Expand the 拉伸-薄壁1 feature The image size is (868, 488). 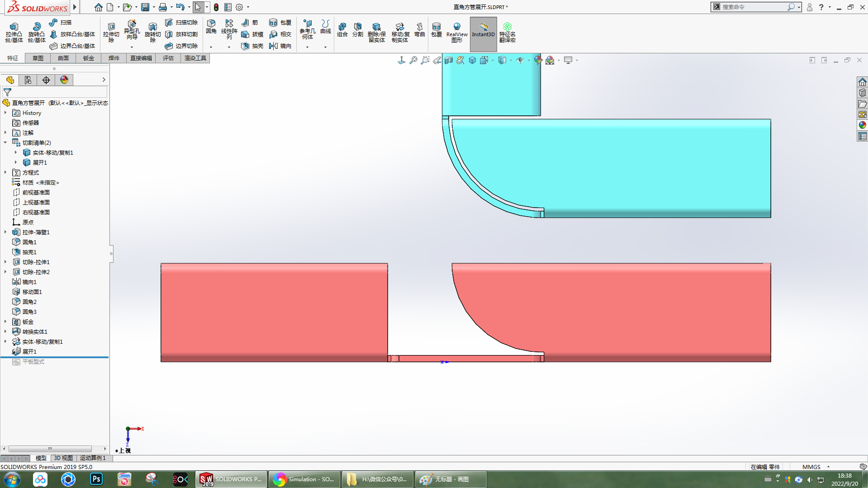(x=5, y=232)
